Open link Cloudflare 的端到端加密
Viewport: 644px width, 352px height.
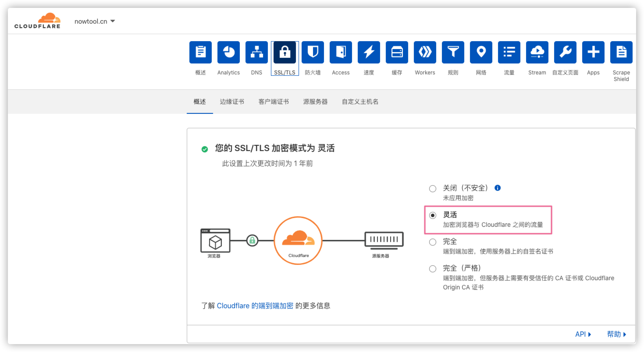point(255,306)
